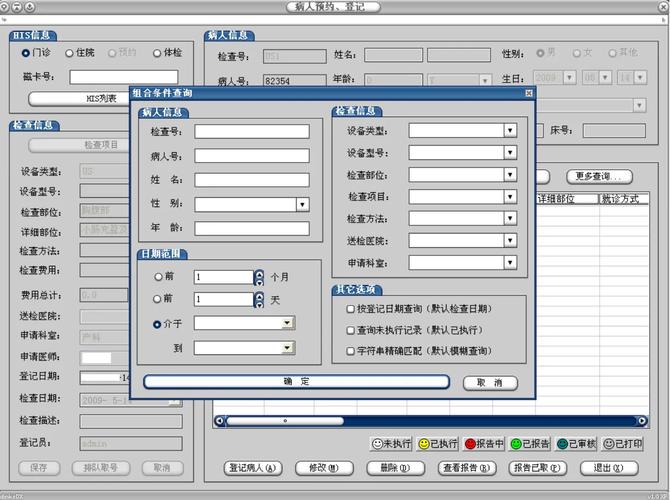
Task: Click the green 已报告 status icon
Action: 530,444
